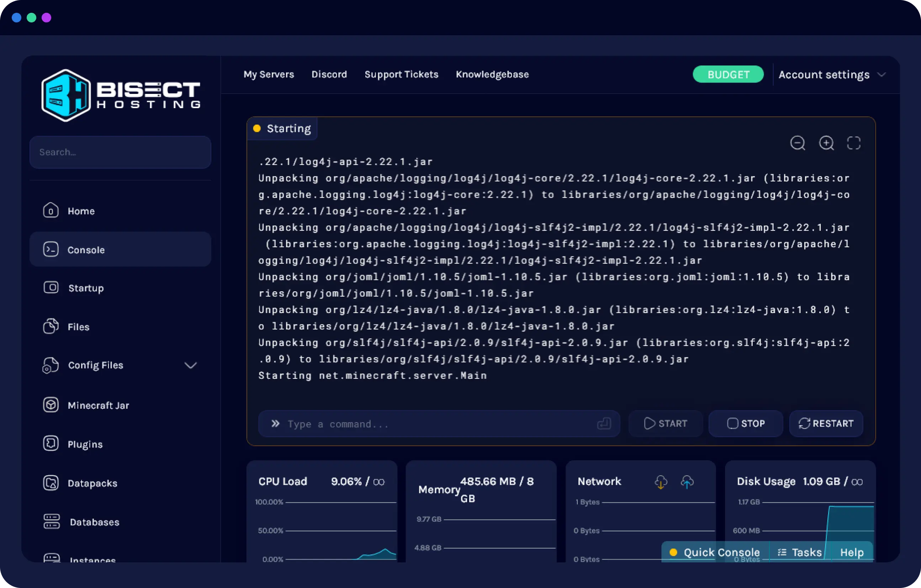The image size is (921, 588).
Task: Select the Support Tickets menu item
Action: (401, 74)
